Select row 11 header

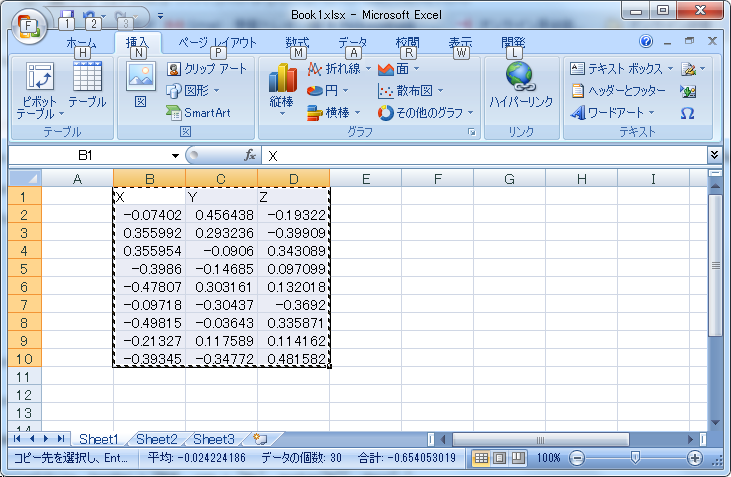25,377
